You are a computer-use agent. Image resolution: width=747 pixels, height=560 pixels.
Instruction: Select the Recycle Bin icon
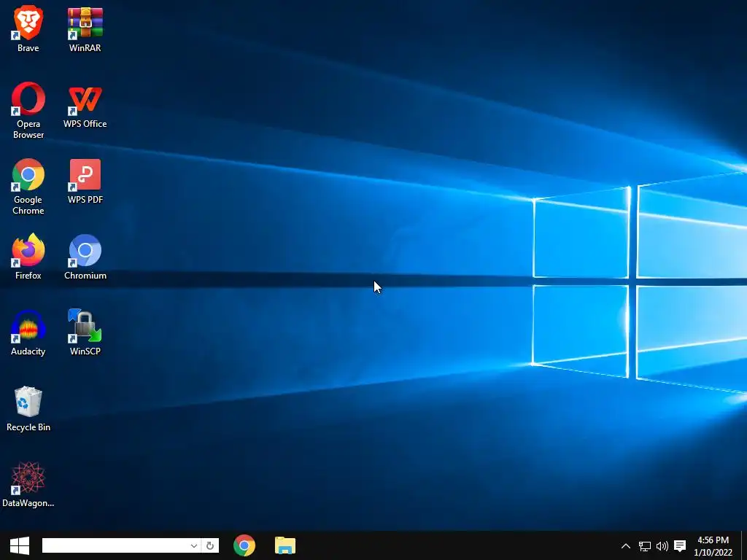point(28,408)
